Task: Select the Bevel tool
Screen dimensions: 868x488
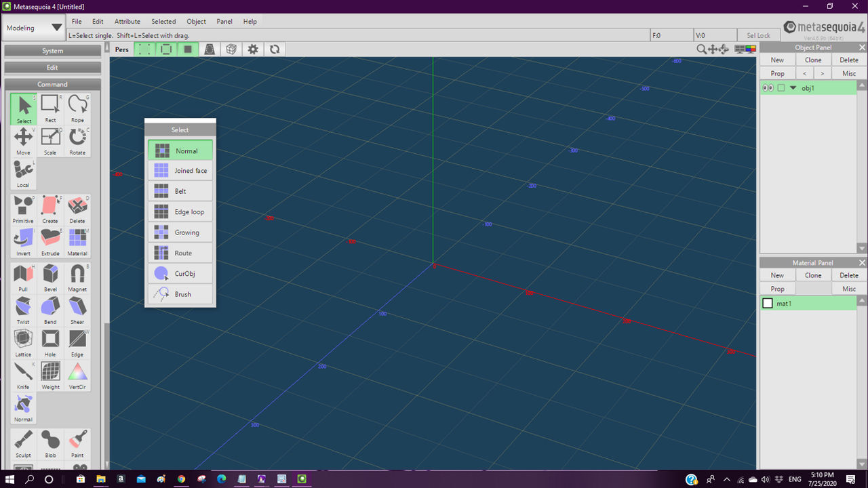Action: (50, 274)
